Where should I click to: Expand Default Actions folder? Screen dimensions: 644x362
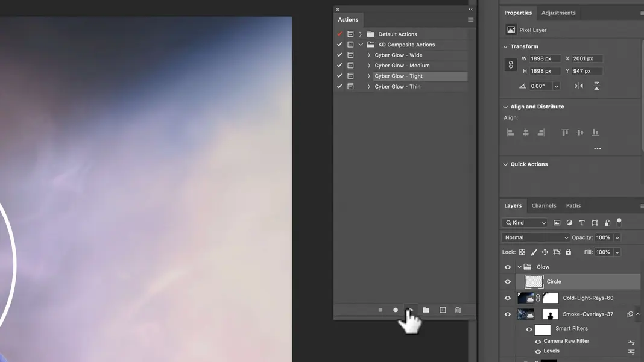click(x=361, y=34)
